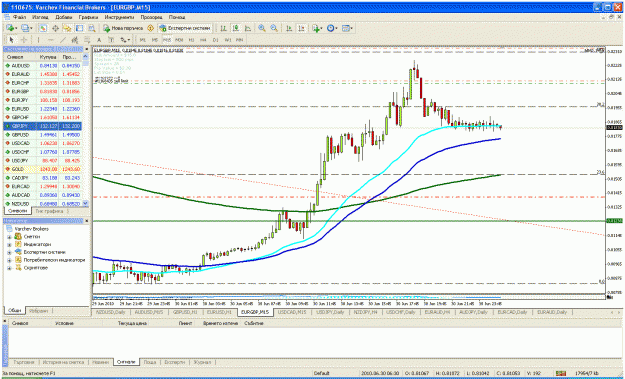Switch chart to candlesticks type
This screenshot has height=379, width=625.
tap(236, 28)
